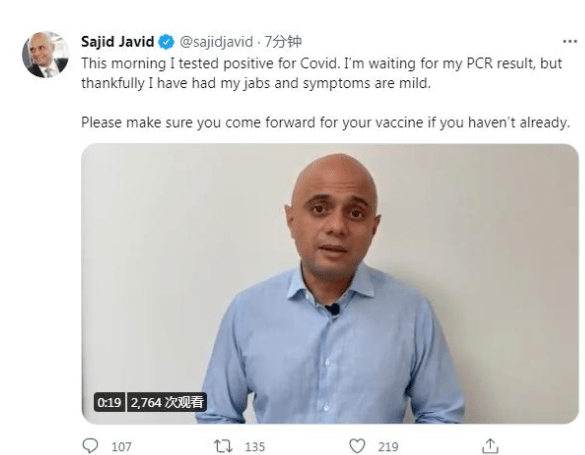This screenshot has height=455, width=585.
Task: Open the three-dot more options menu
Action: click(x=570, y=41)
